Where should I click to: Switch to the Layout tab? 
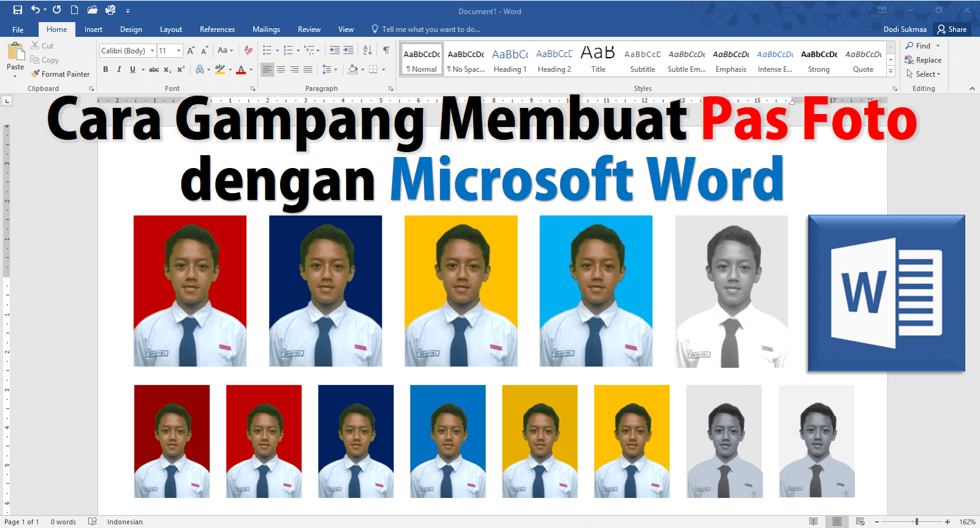[x=171, y=29]
